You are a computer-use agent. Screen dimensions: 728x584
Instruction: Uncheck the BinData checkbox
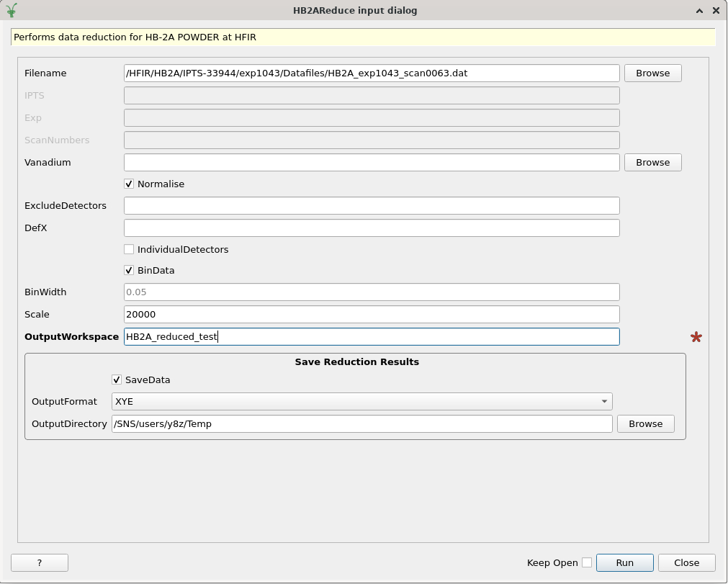pos(129,271)
